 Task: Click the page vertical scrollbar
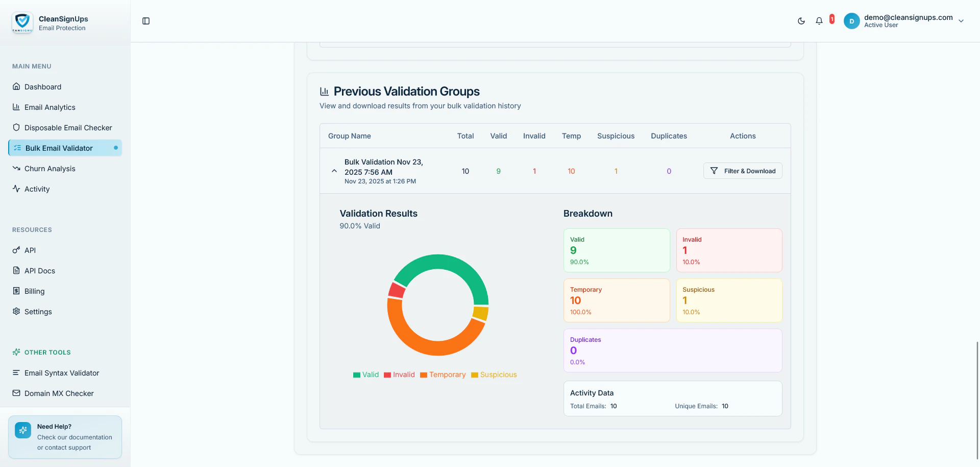coord(977,401)
